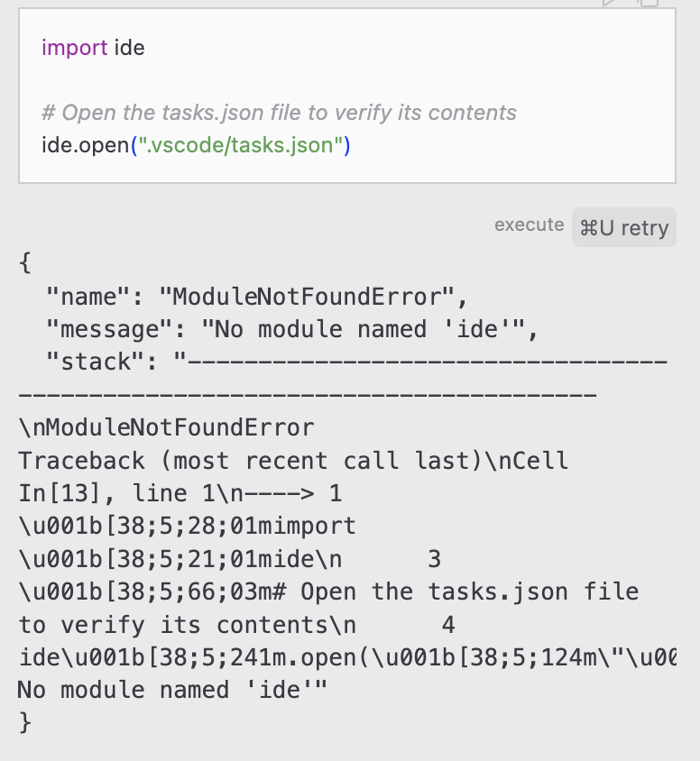Select the import keyword in the code cell
Screen dimensions: 700x761
click(x=75, y=48)
